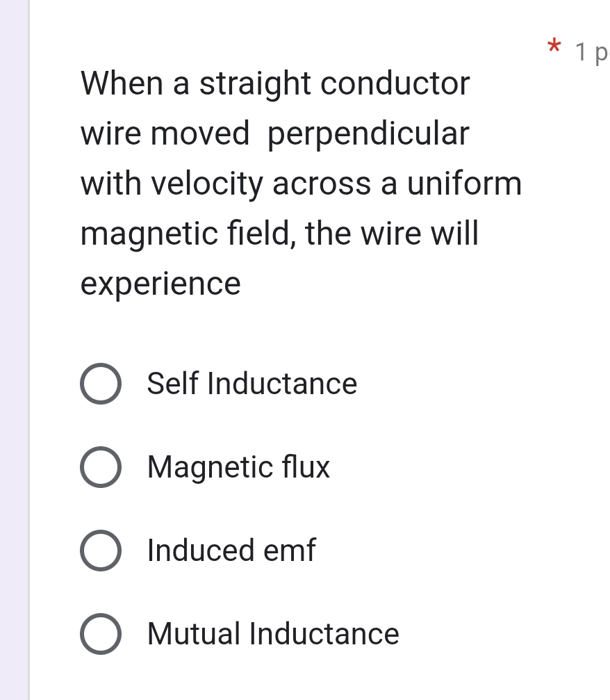Click the lavender page margin on the left
This screenshot has height=700, width=610.
coord(15,350)
